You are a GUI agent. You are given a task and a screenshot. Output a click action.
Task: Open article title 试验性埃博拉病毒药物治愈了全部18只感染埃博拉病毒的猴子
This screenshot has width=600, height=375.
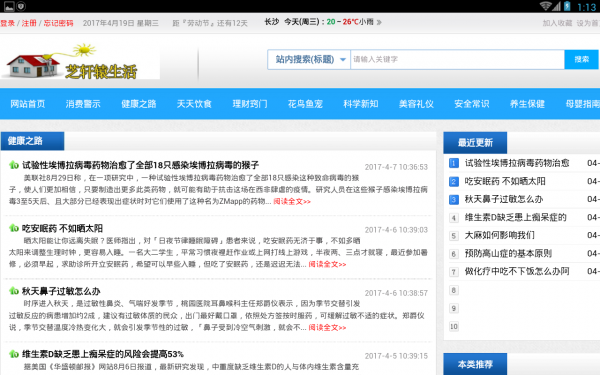pyautogui.click(x=140, y=165)
